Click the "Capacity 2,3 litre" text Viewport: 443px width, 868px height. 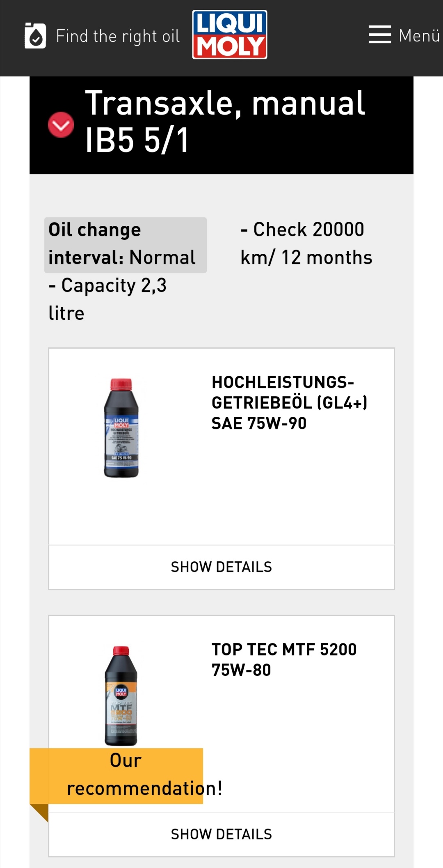click(107, 299)
